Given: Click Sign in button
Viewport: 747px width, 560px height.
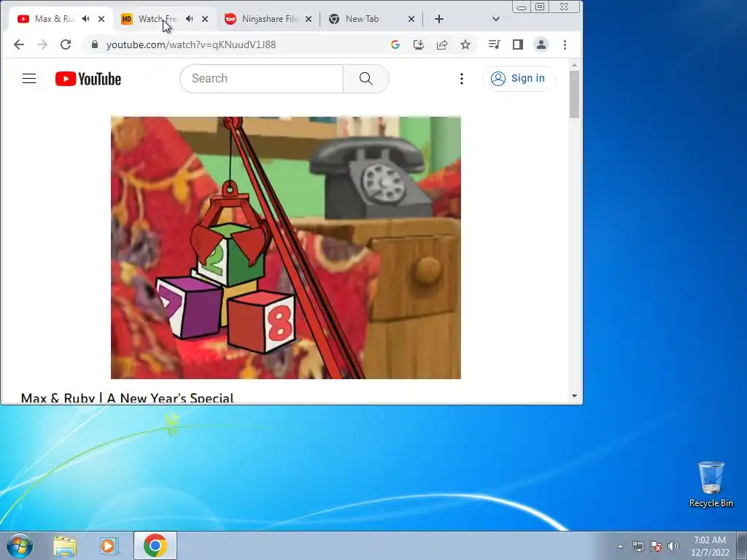Looking at the screenshot, I should (x=519, y=79).
